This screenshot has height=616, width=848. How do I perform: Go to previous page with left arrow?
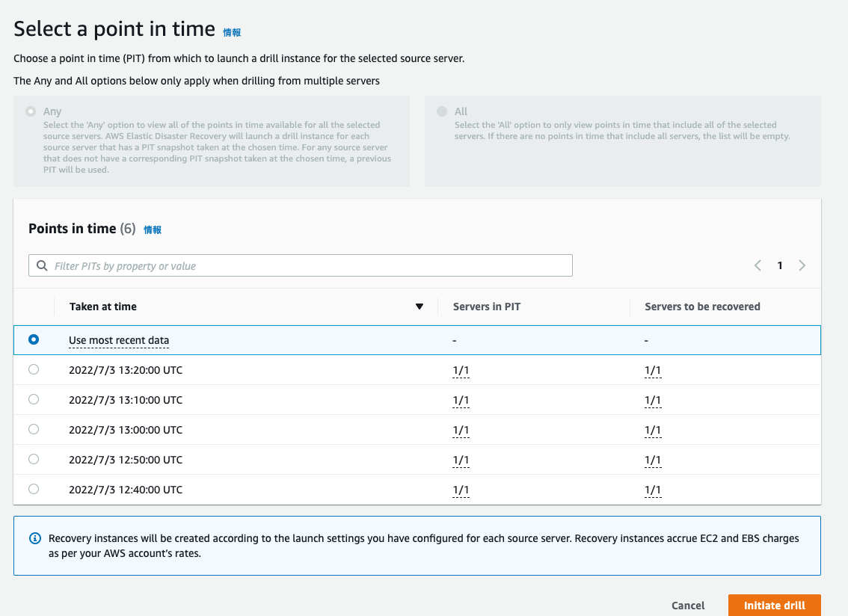click(x=758, y=265)
